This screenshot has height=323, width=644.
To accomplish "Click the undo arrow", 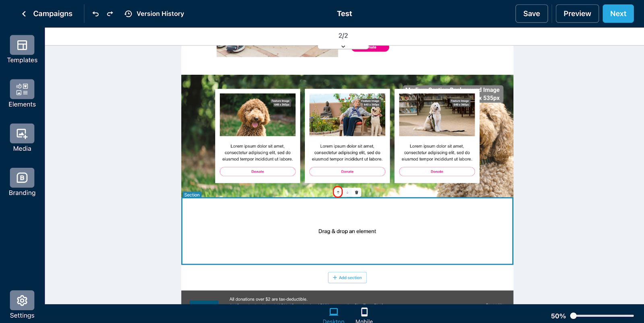I will click(x=95, y=14).
